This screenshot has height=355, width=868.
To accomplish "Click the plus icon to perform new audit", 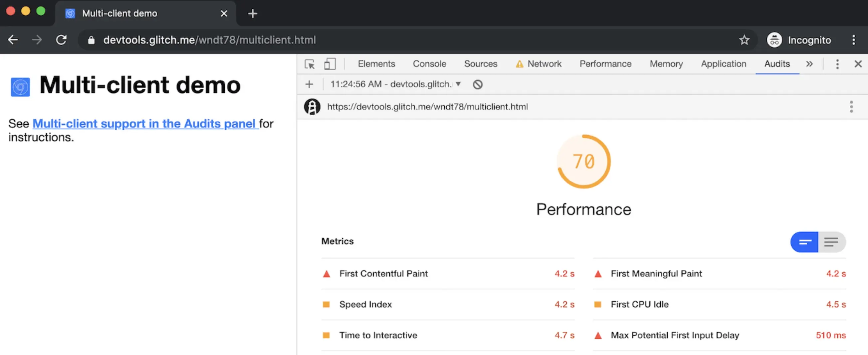I will point(309,84).
